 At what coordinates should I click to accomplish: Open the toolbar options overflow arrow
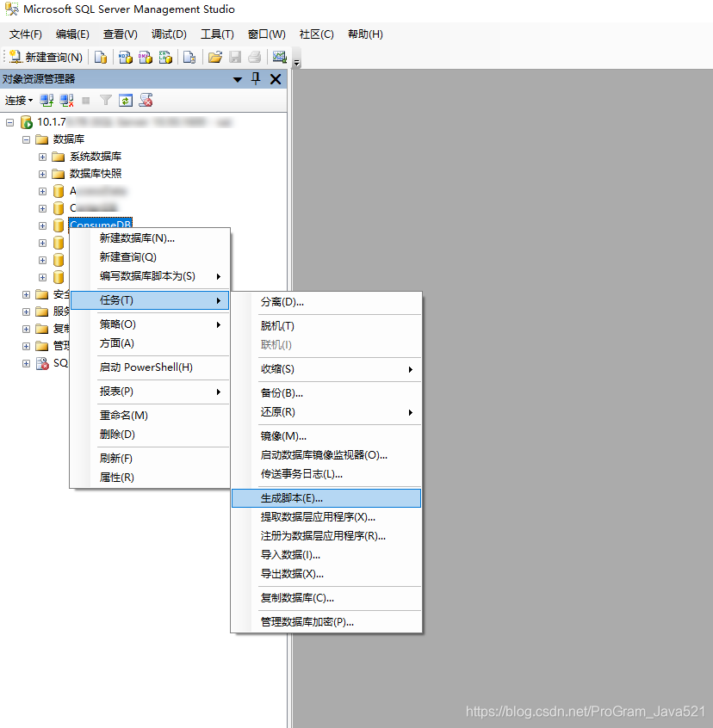click(297, 63)
